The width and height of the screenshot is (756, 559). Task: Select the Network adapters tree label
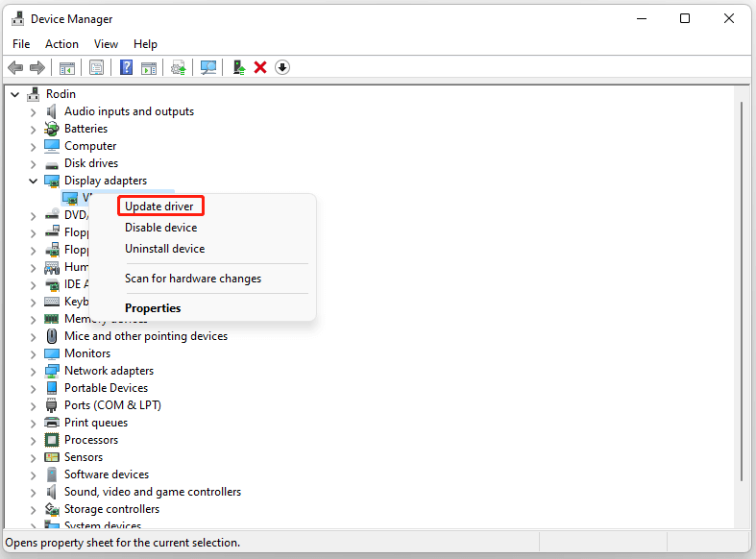click(x=109, y=371)
